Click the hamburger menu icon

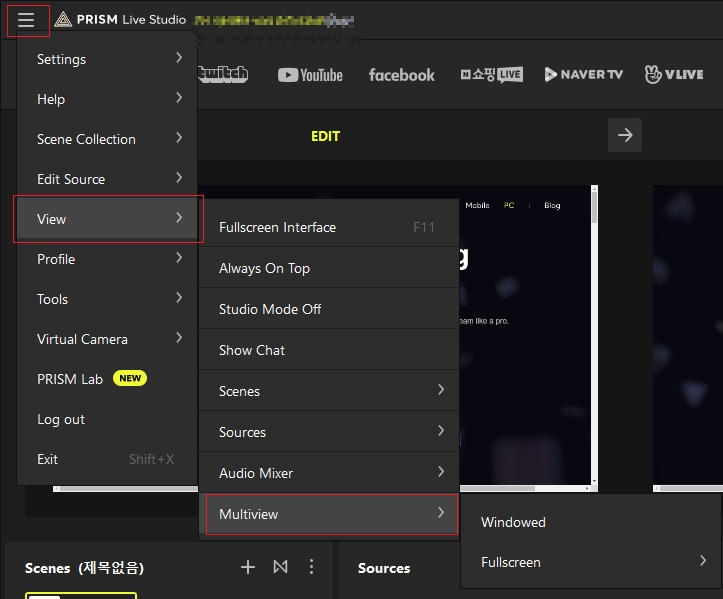(27, 20)
